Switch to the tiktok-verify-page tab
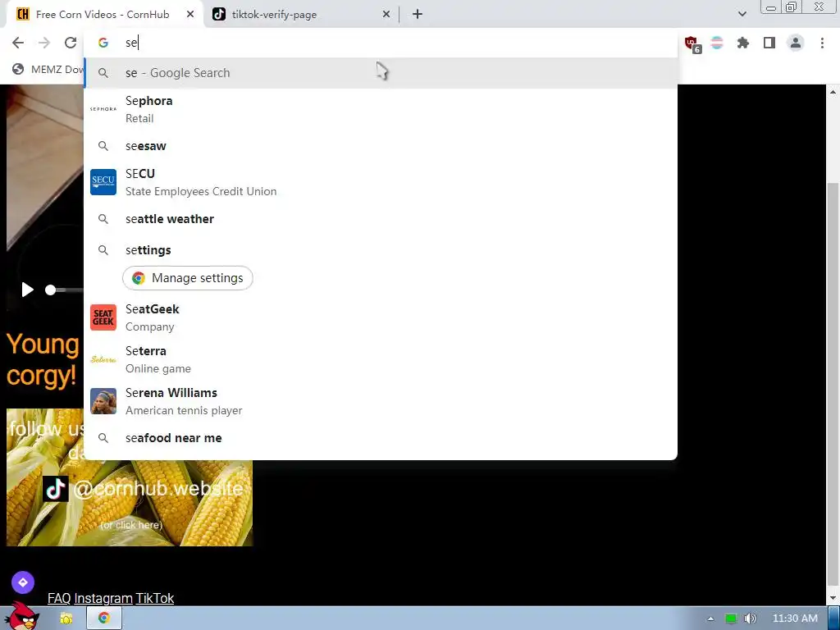Viewport: 840px width, 630px height. point(301,15)
